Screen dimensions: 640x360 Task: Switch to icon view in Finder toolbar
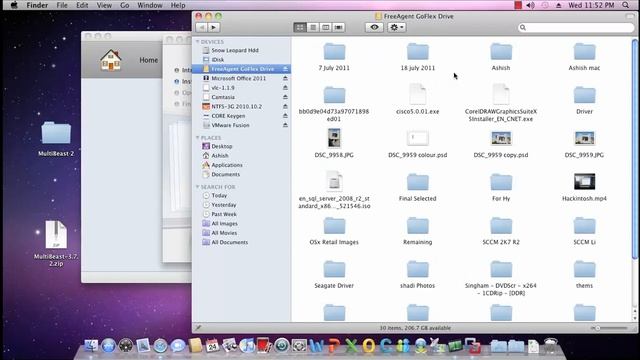[300, 27]
